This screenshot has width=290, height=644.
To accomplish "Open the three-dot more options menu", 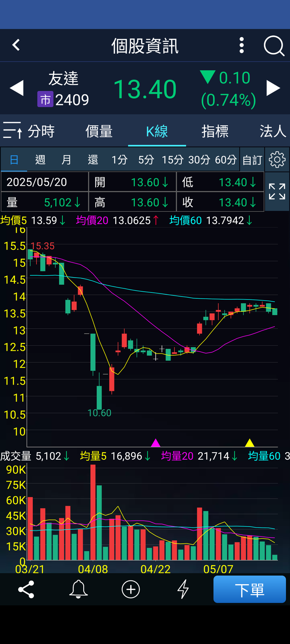I will tap(242, 45).
